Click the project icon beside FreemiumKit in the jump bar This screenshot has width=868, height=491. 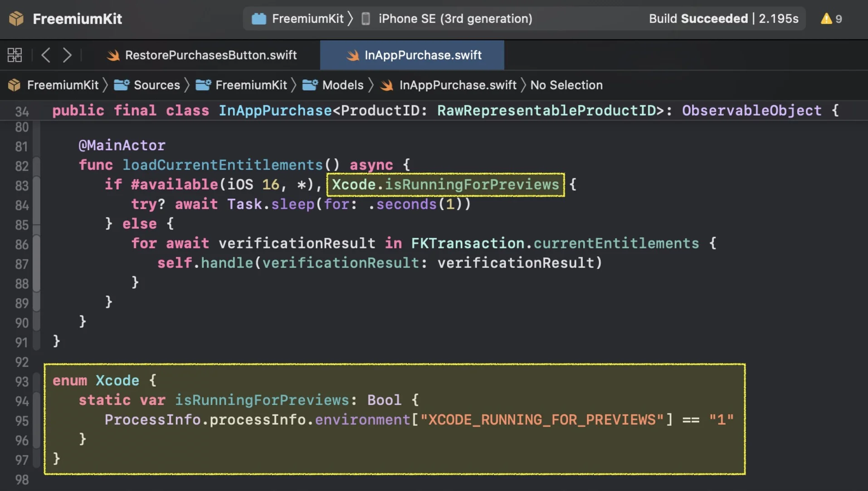(14, 85)
